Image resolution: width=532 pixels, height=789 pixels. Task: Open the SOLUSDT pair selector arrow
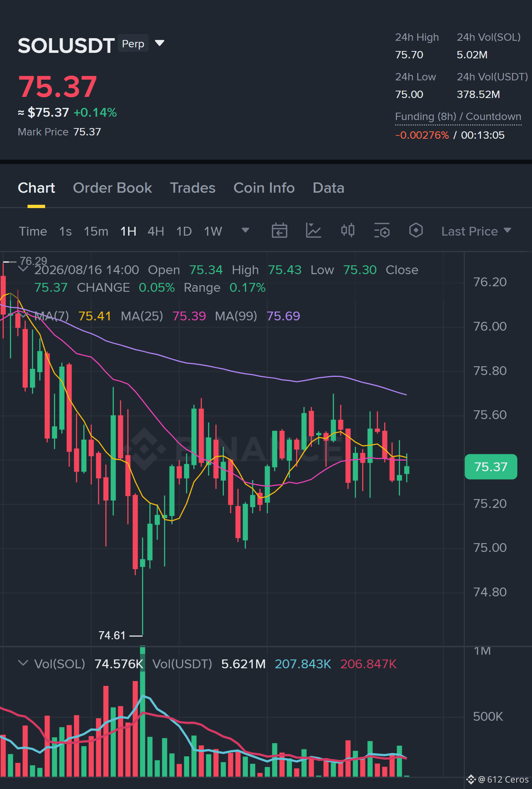click(160, 43)
